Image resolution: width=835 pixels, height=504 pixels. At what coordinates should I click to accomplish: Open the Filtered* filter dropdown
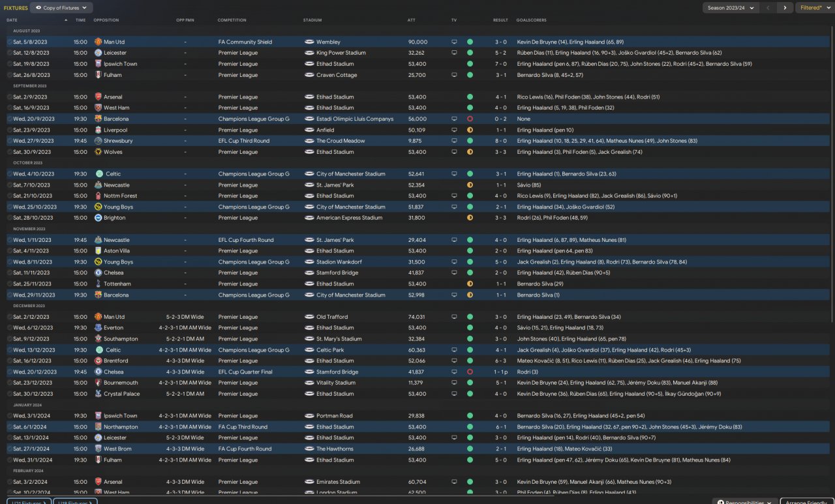815,8
